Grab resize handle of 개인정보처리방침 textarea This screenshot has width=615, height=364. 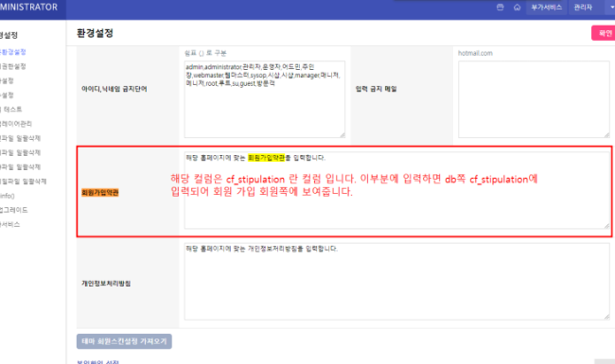coord(606,317)
